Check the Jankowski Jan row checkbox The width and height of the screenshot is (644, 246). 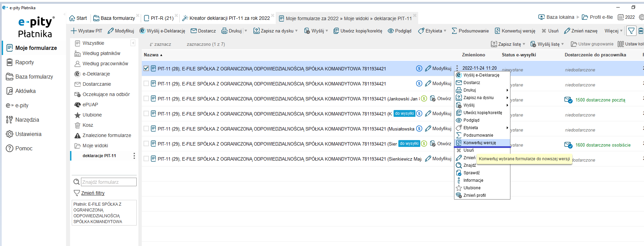click(x=146, y=98)
